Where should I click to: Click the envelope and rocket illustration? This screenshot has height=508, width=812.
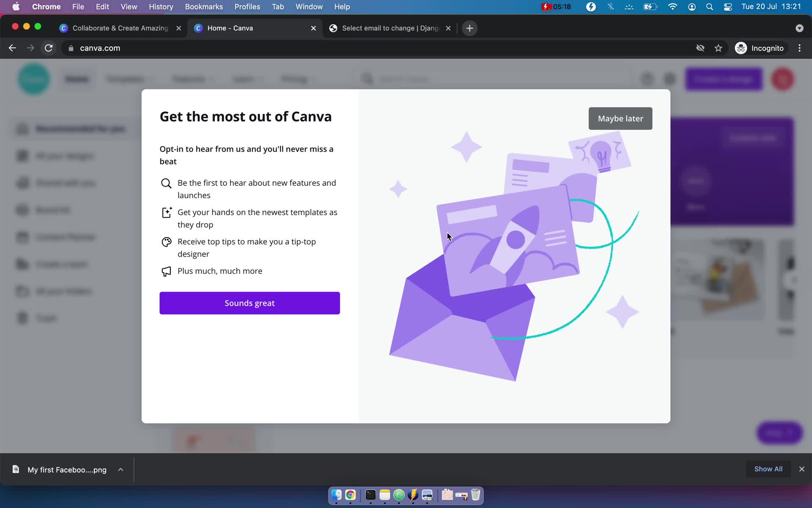(514, 256)
